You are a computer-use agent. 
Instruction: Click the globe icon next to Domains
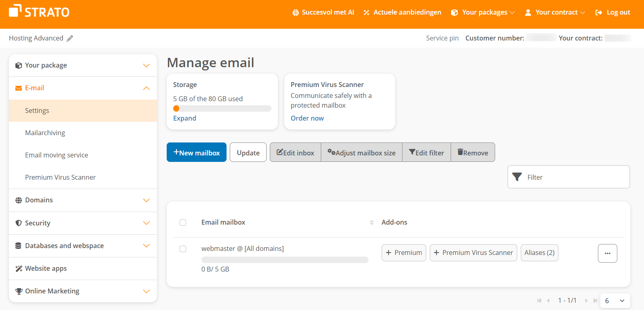tap(19, 200)
